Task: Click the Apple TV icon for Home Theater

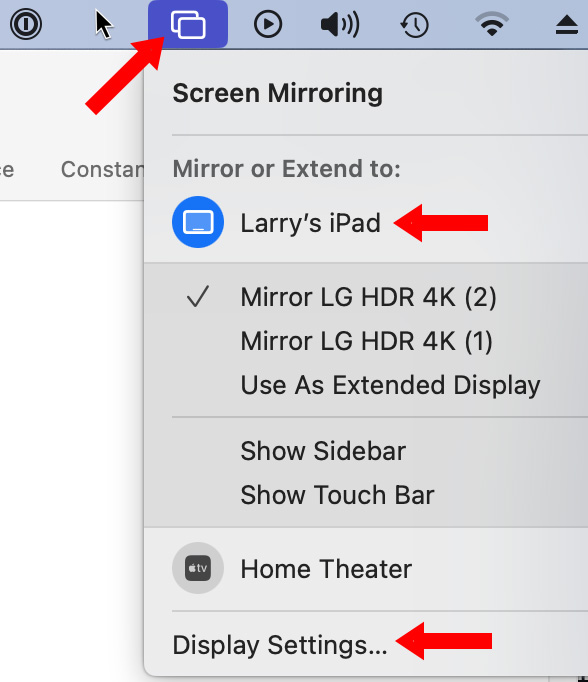Action: pos(198,568)
